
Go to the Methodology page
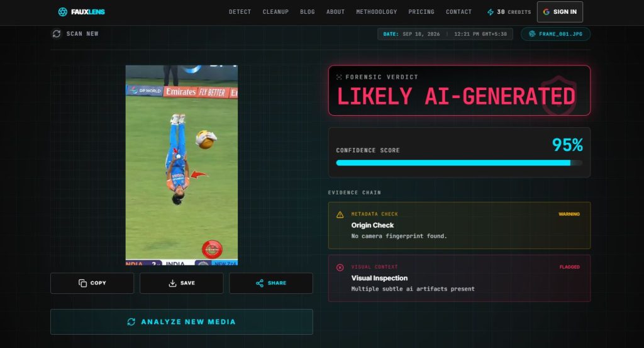point(377,12)
